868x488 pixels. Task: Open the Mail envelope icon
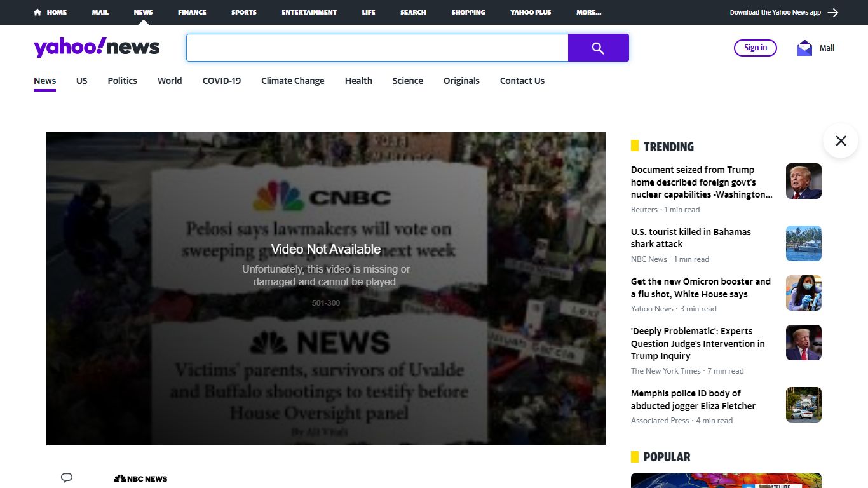[x=804, y=48]
